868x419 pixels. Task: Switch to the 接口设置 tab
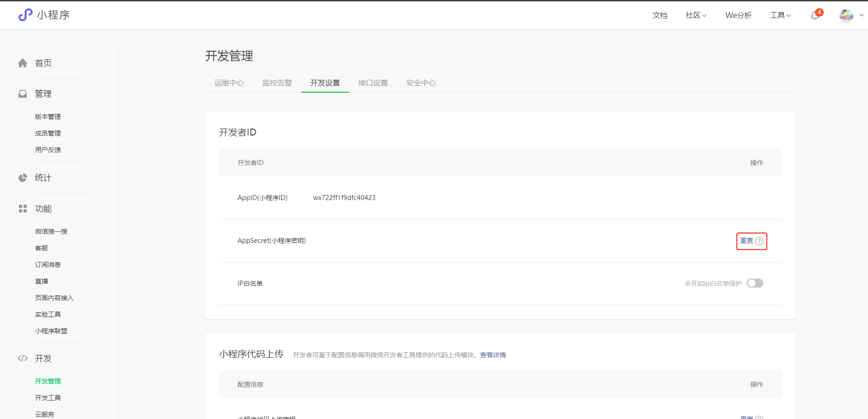coord(373,83)
